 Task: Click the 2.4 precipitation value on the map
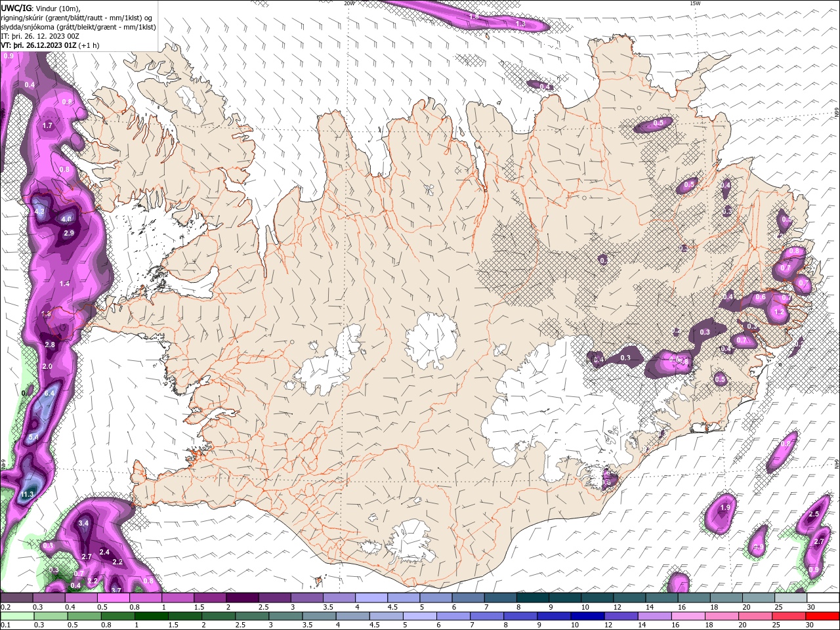[104, 552]
